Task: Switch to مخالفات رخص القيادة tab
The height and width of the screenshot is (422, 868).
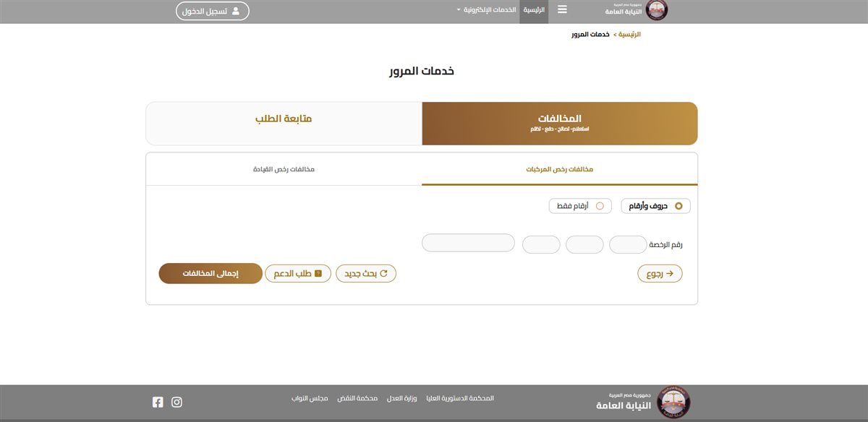Action: click(x=284, y=169)
